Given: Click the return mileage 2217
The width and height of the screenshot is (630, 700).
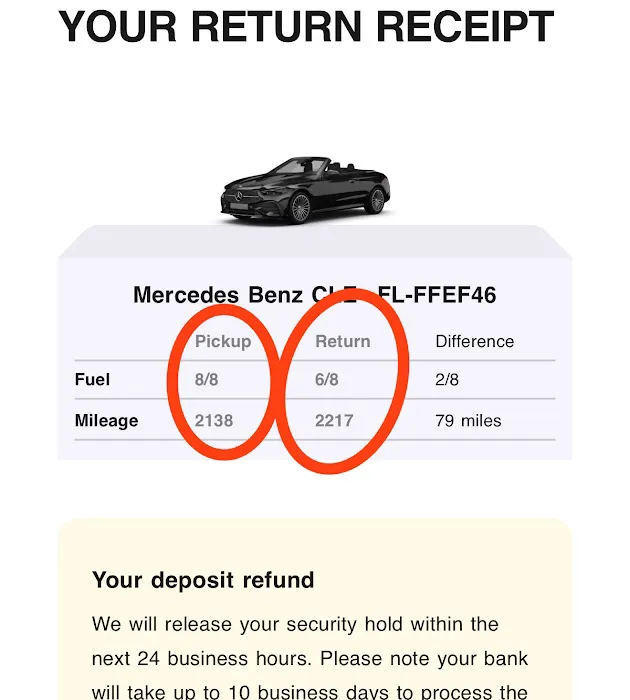Looking at the screenshot, I should pyautogui.click(x=334, y=421).
